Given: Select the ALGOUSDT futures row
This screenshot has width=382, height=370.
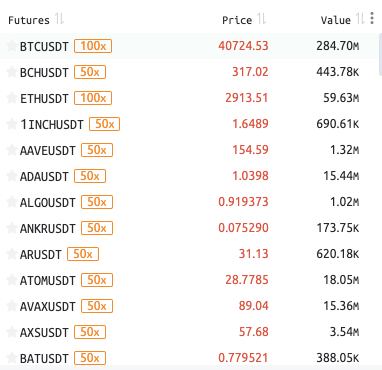Looking at the screenshot, I should tap(189, 202).
